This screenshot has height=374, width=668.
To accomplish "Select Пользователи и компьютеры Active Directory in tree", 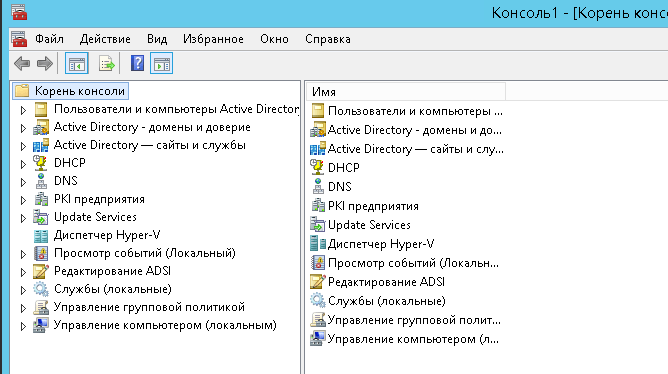I will click(x=176, y=109).
